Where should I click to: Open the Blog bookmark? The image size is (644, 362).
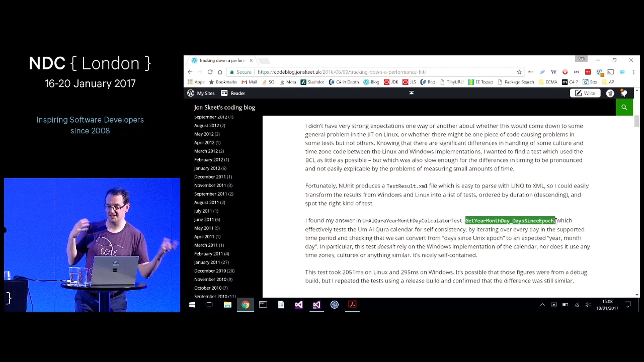point(371,82)
